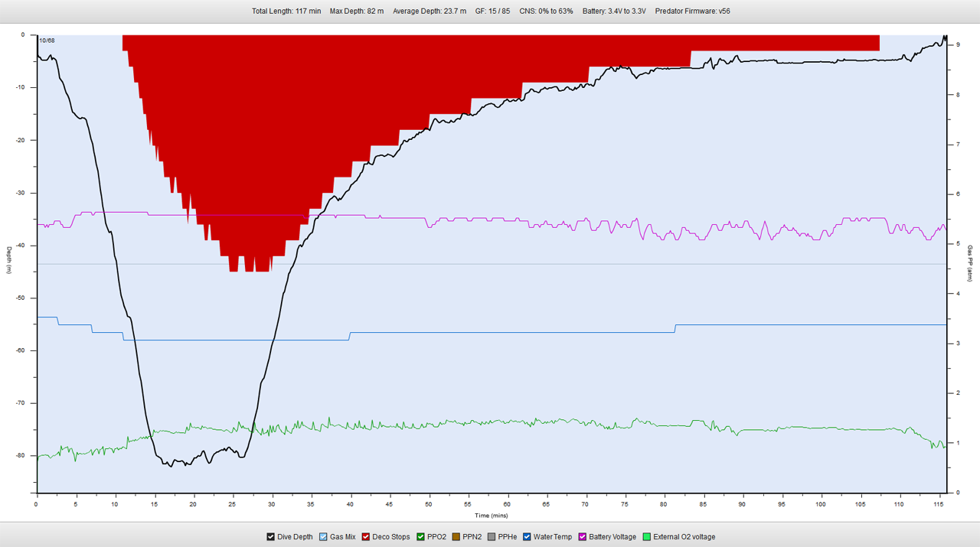
Task: Click the Predator Firmware v56 label
Action: (x=692, y=11)
